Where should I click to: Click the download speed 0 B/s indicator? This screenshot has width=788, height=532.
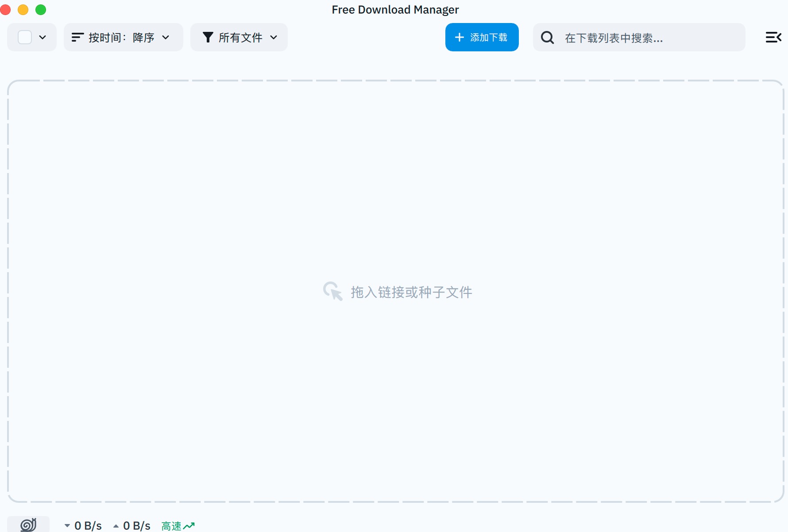(x=83, y=526)
